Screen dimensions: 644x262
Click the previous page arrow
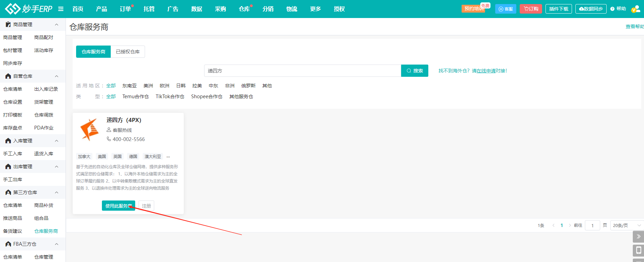(554, 225)
